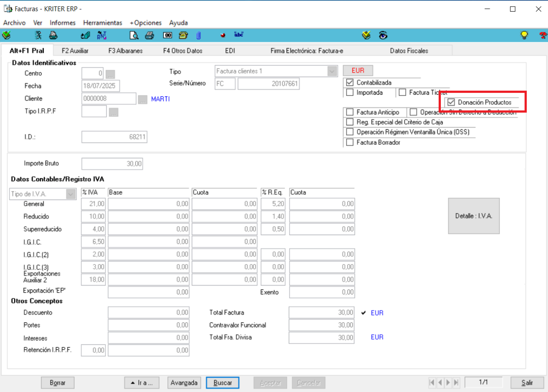Switch to the F4 Otros Datos tab
This screenshot has height=392, width=548.
point(182,51)
